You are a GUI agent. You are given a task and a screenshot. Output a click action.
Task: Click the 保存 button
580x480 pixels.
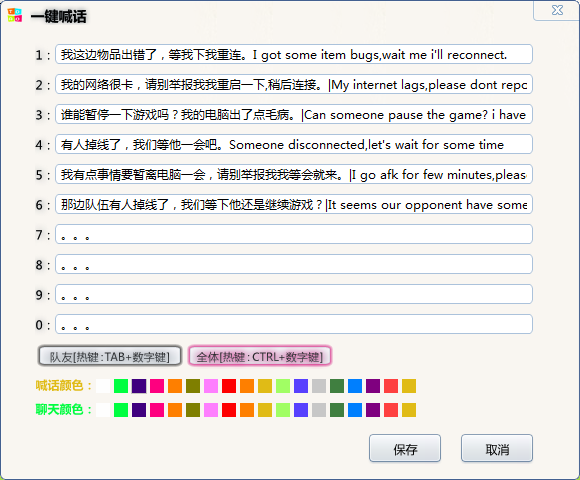point(405,449)
